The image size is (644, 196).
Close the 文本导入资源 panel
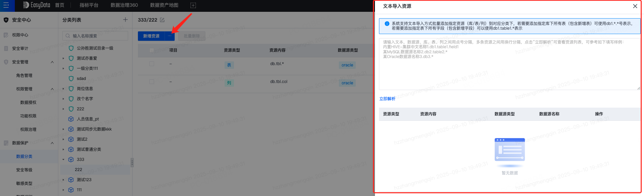click(635, 6)
